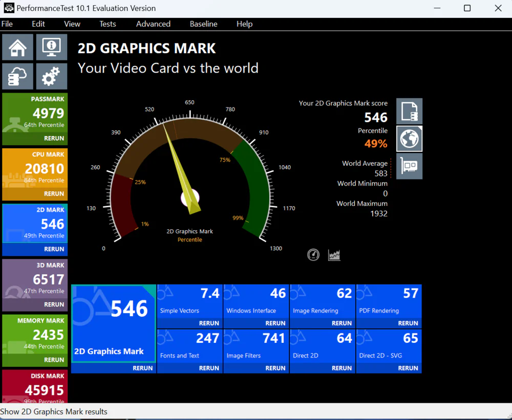This screenshot has height=420, width=512.
Task: Rerun the 2D Mark sidebar test
Action: (x=54, y=249)
